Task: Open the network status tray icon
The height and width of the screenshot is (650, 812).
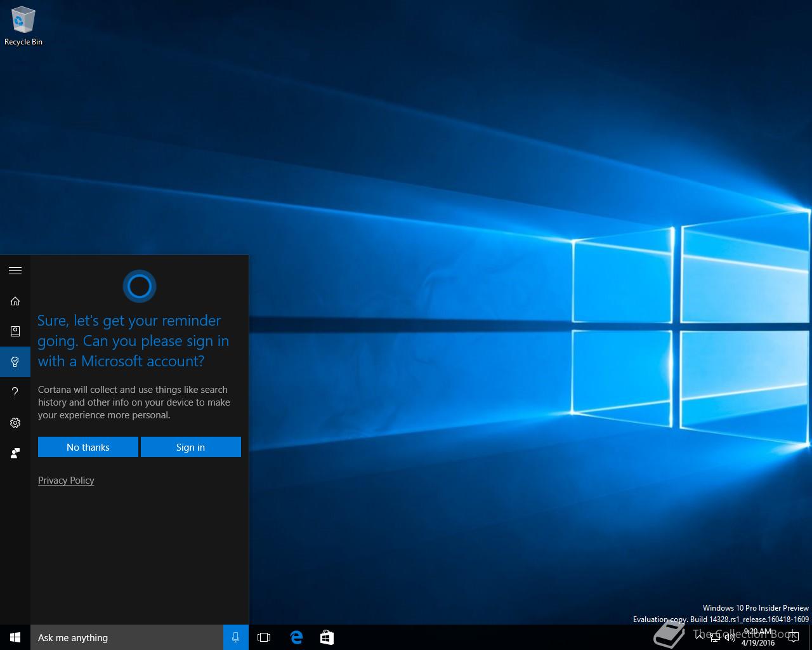Action: click(715, 637)
